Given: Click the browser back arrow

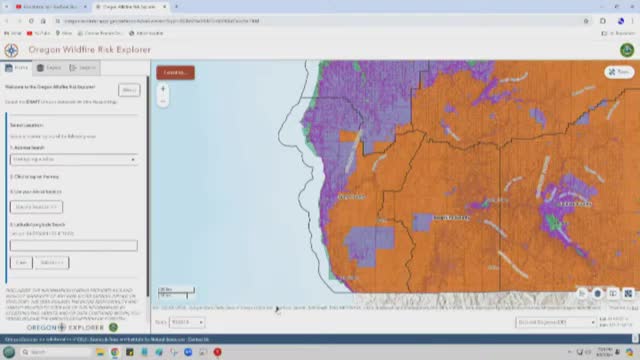Looking at the screenshot, I should (x=7, y=21).
